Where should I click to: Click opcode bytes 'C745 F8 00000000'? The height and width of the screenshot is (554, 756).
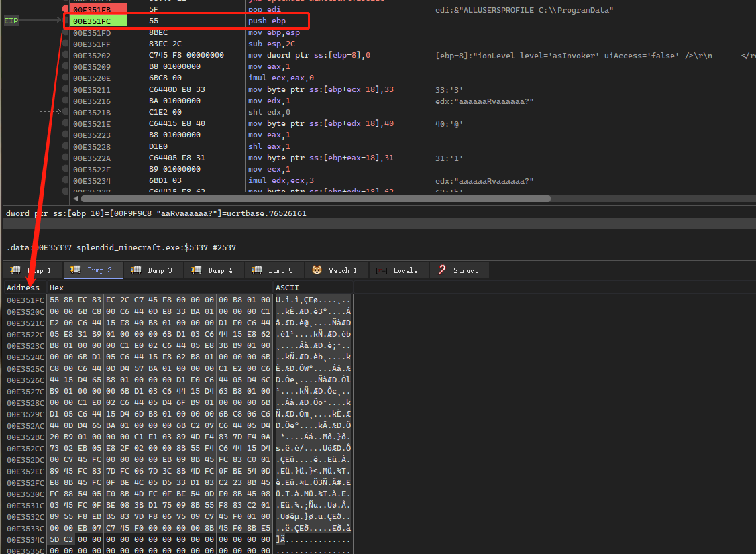coord(186,55)
